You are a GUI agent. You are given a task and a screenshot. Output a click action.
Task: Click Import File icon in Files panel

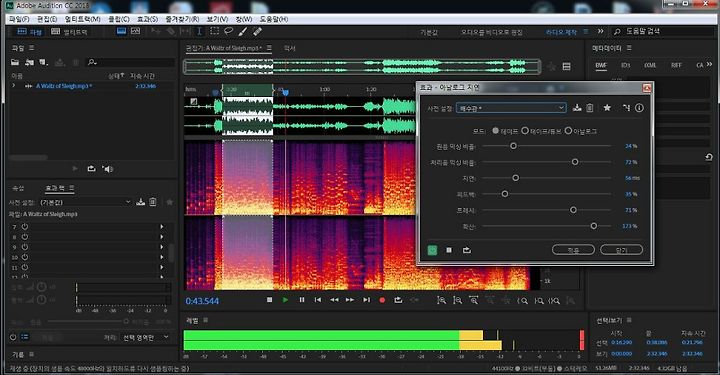29,62
